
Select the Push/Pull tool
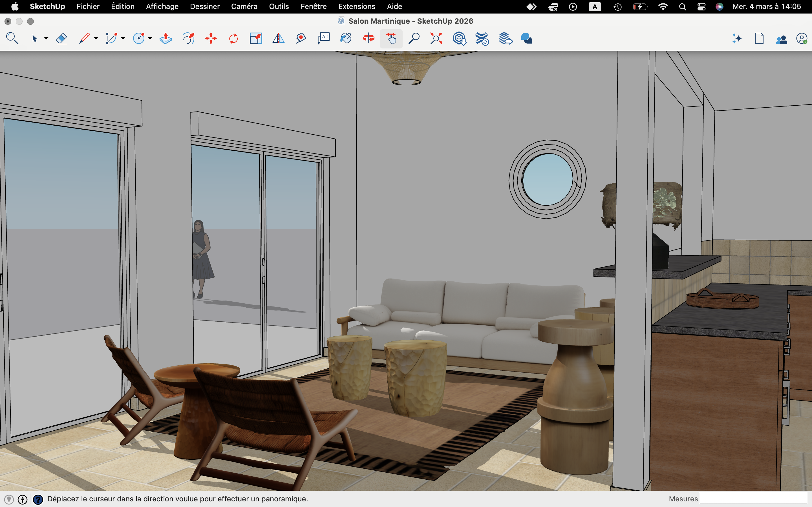pyautogui.click(x=166, y=39)
